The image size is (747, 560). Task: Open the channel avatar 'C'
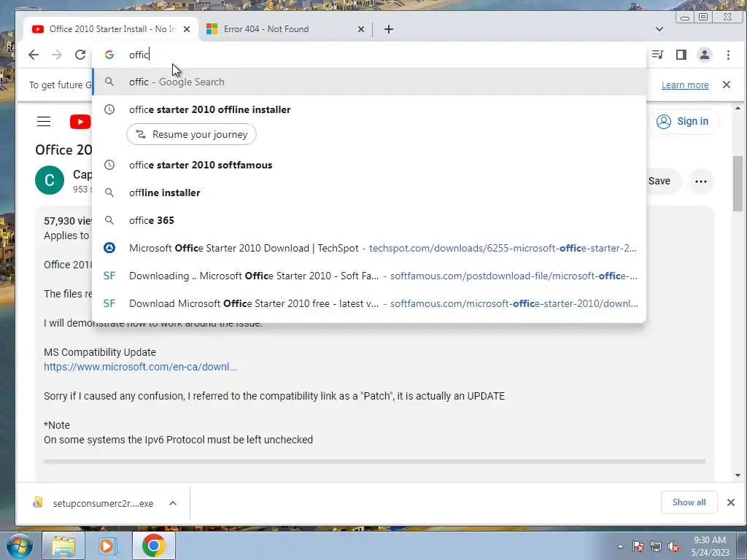point(50,180)
